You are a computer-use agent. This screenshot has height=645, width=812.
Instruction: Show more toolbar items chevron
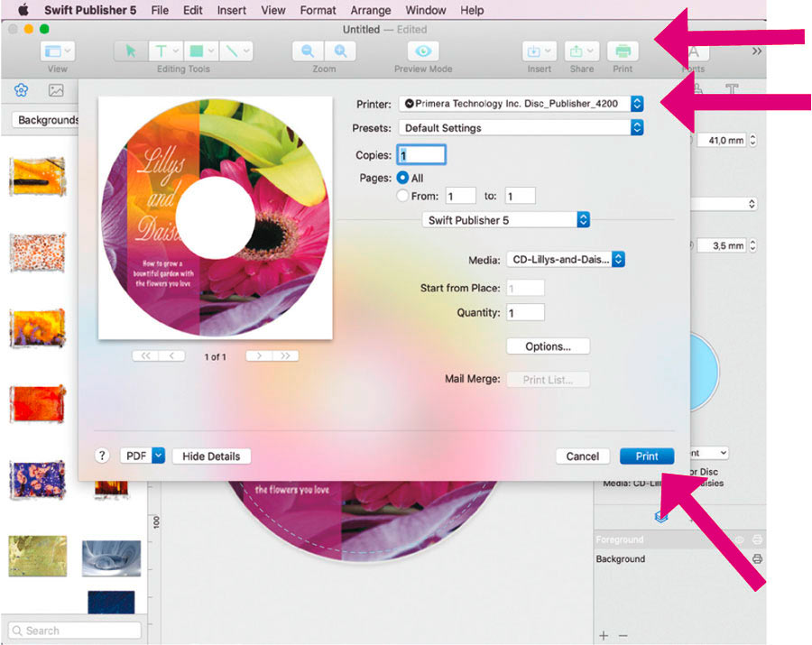[x=757, y=51]
